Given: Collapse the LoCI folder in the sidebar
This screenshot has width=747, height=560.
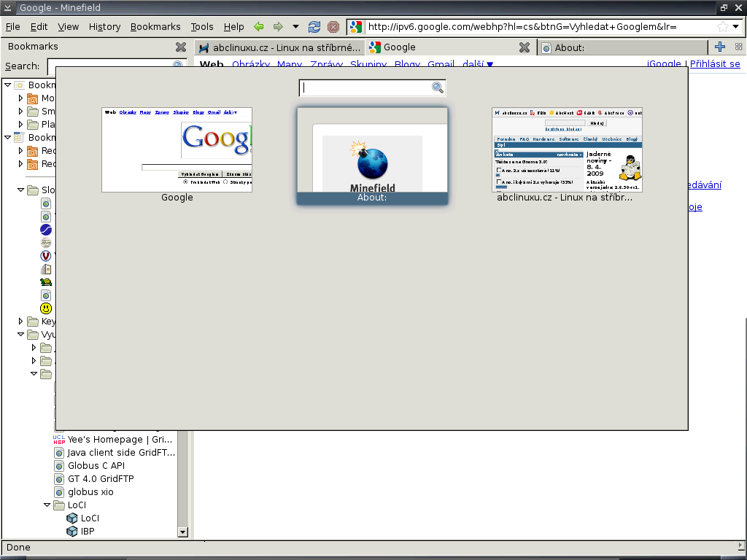Looking at the screenshot, I should click(47, 505).
